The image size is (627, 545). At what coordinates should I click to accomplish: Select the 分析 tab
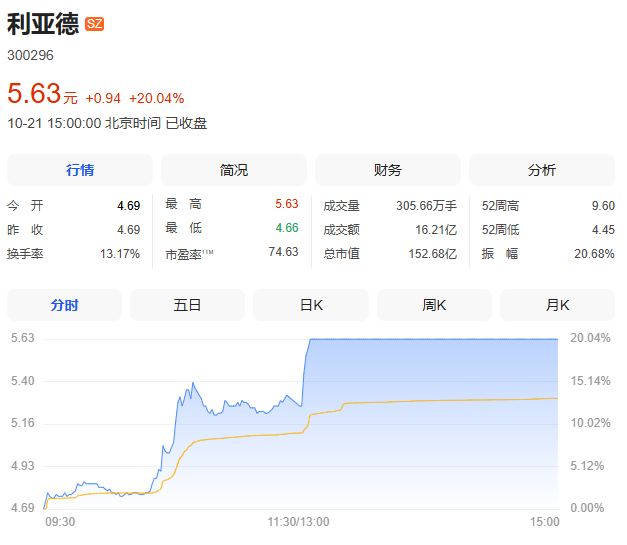pos(542,170)
